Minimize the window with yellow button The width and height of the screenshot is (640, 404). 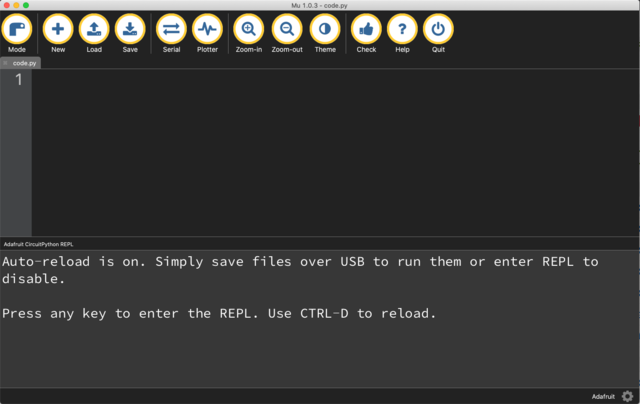pos(16,5)
